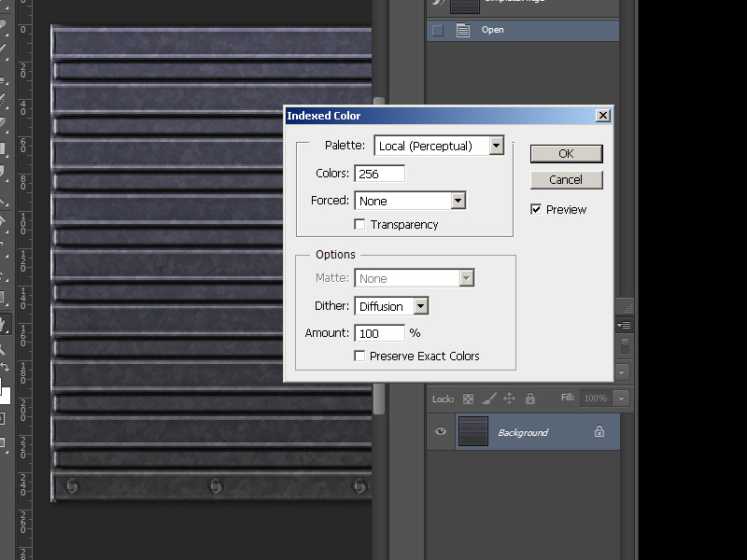
Task: Open the Palette dropdown Local (Perceptual)
Action: click(x=439, y=146)
